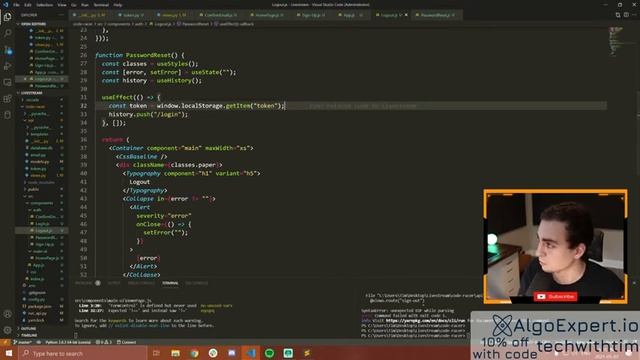Click in the Windows taskbar search box
Image resolution: width=640 pixels, height=360 pixels.
point(83,353)
